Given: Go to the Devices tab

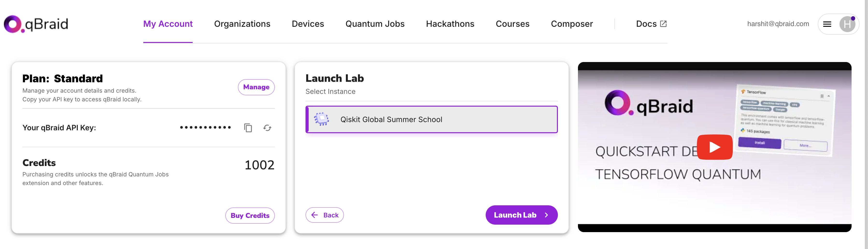Looking at the screenshot, I should click(308, 24).
